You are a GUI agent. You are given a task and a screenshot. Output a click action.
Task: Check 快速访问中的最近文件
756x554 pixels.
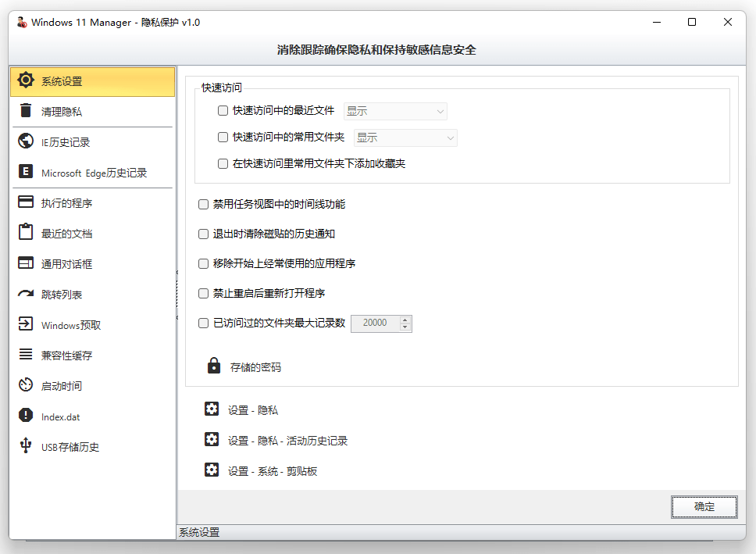(x=223, y=110)
